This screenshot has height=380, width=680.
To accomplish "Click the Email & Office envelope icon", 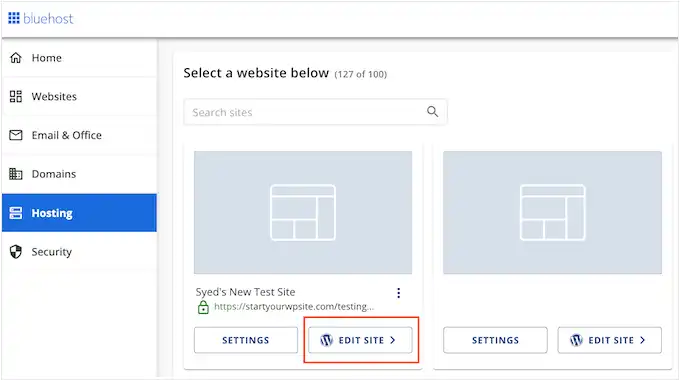I will [x=16, y=135].
